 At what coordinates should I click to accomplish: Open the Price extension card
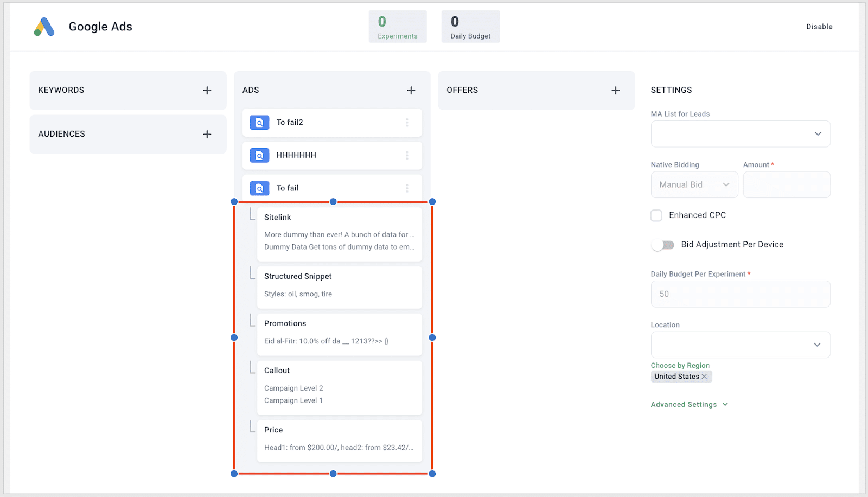340,441
